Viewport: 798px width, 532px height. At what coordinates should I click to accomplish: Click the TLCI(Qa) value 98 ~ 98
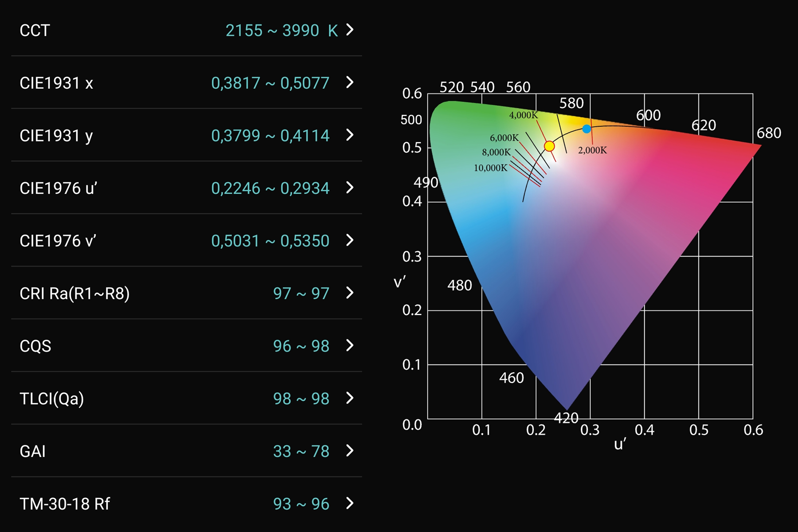click(301, 399)
